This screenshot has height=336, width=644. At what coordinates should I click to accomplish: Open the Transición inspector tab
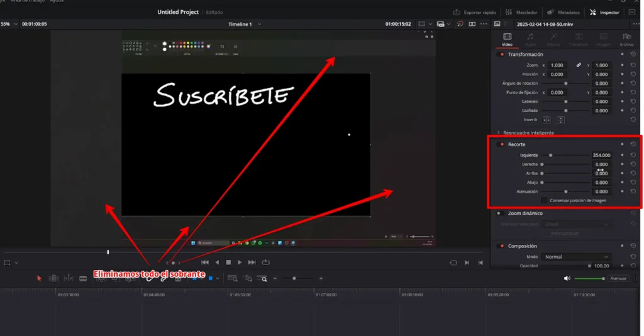[579, 40]
